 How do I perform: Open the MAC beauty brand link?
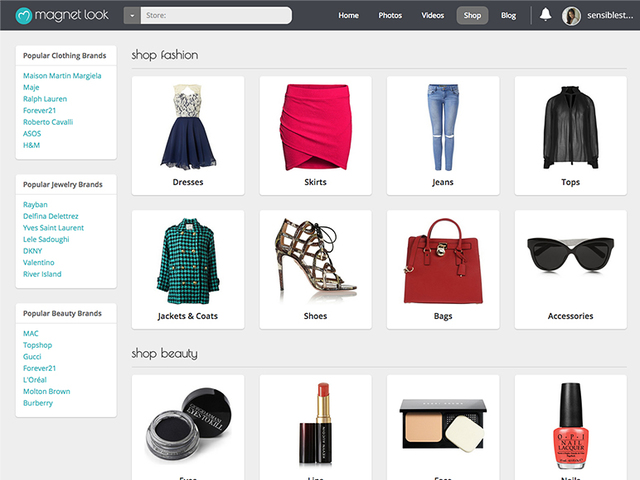tap(31, 333)
